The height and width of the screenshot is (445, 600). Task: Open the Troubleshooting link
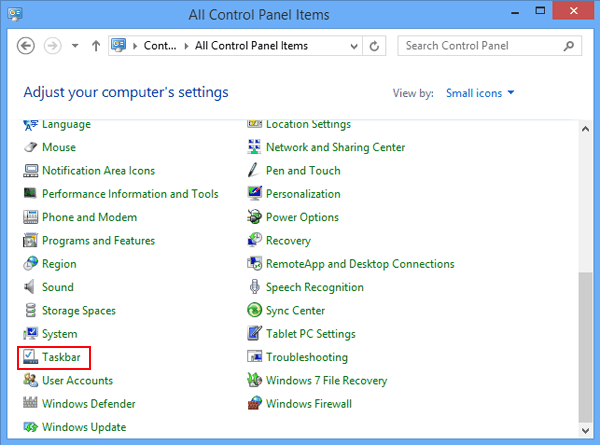coord(307,357)
